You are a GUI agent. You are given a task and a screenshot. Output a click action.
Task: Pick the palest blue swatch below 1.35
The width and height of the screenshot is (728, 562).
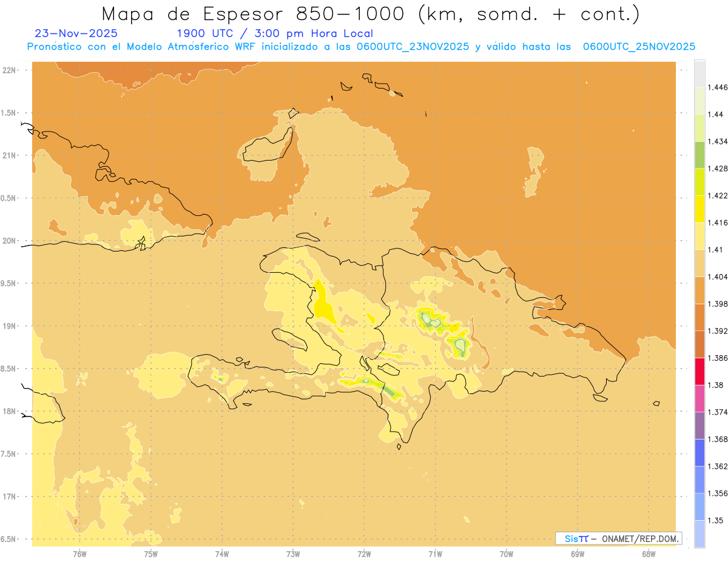tap(699, 534)
